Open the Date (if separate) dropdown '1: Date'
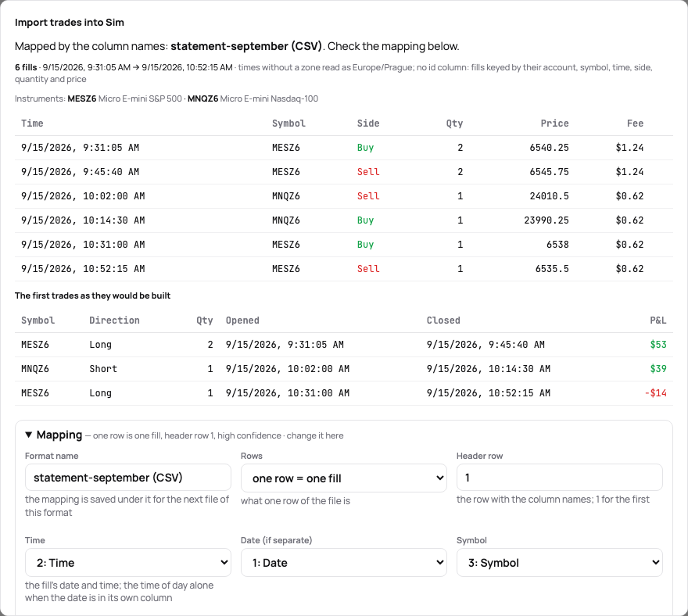 click(343, 563)
